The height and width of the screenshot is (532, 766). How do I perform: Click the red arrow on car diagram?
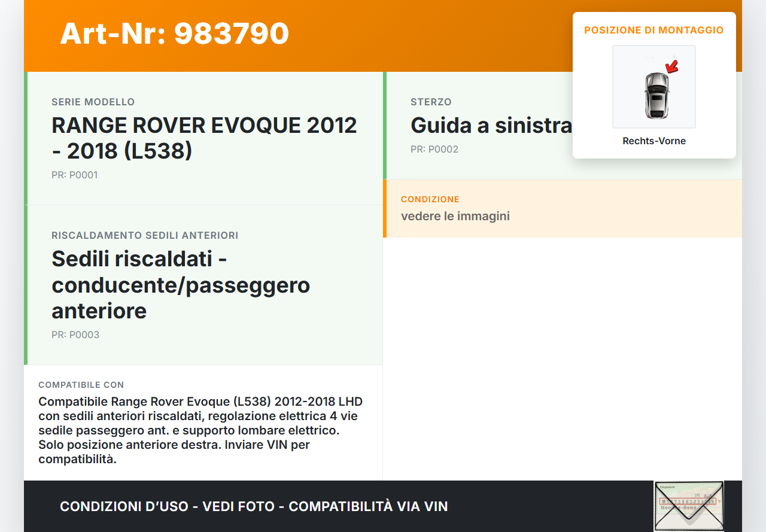672,66
